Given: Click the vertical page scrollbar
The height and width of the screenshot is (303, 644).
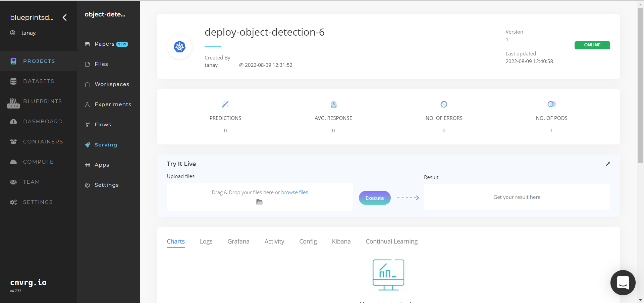Looking at the screenshot, I should 640,85.
